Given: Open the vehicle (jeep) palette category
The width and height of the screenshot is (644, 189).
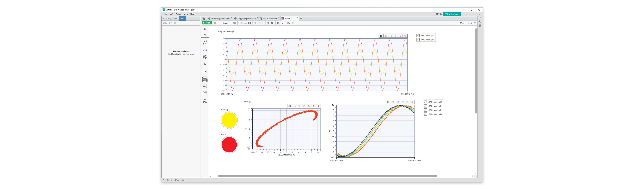Looking at the screenshot, I should tap(205, 79).
